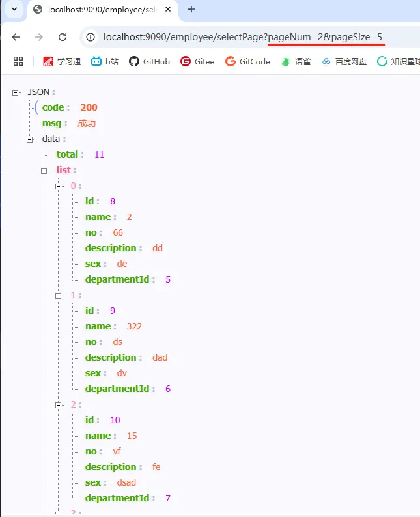Viewport: 420px width, 517px height.
Task: Click the browser forward arrow
Action: click(39, 37)
